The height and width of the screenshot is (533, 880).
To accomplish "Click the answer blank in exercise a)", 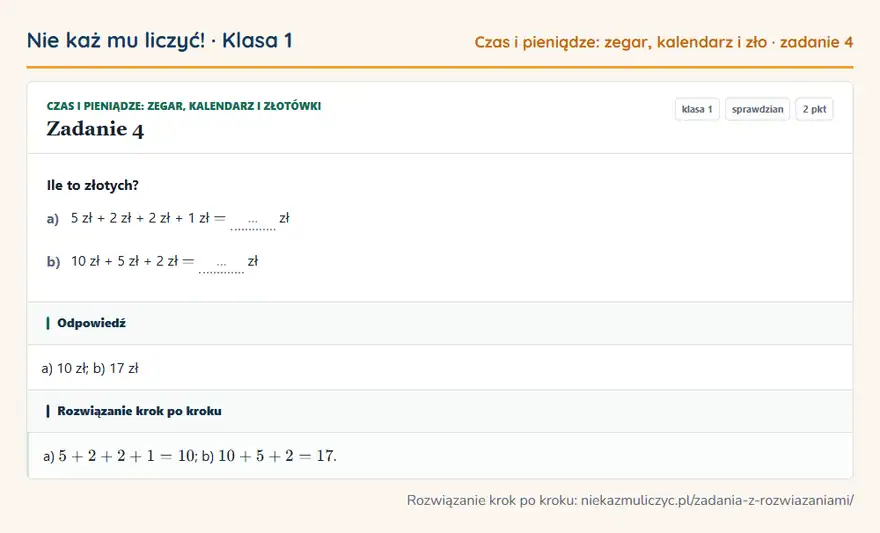I will click(x=253, y=220).
